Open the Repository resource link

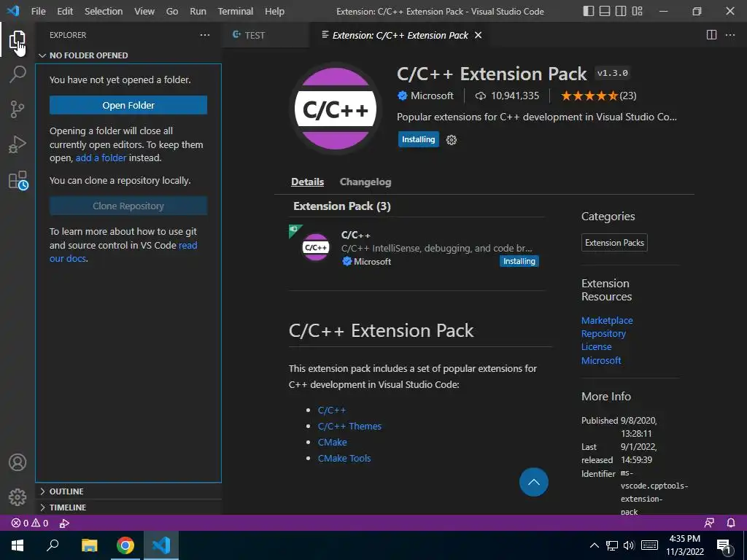[603, 334]
